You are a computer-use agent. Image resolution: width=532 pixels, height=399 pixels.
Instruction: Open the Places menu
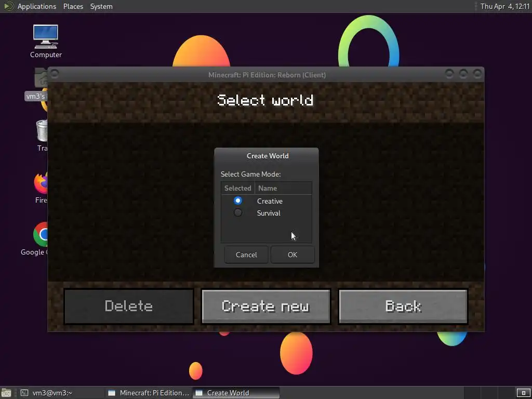click(73, 6)
